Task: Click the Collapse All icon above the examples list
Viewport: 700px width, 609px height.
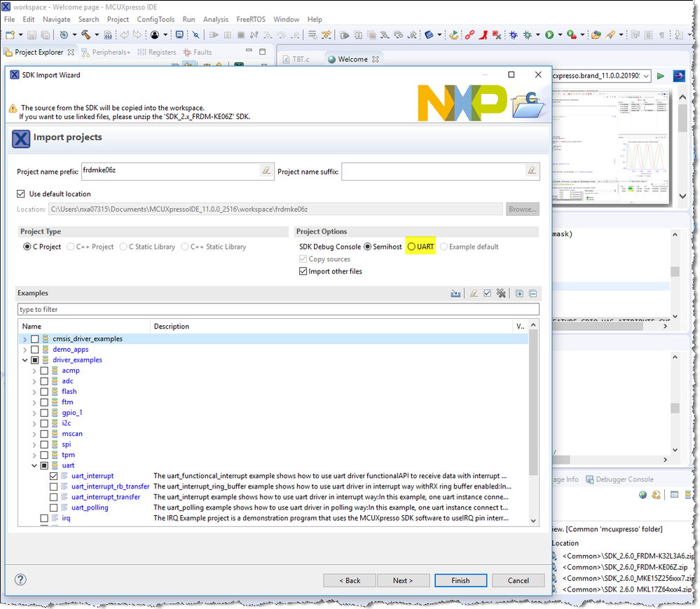Action: pyautogui.click(x=533, y=293)
